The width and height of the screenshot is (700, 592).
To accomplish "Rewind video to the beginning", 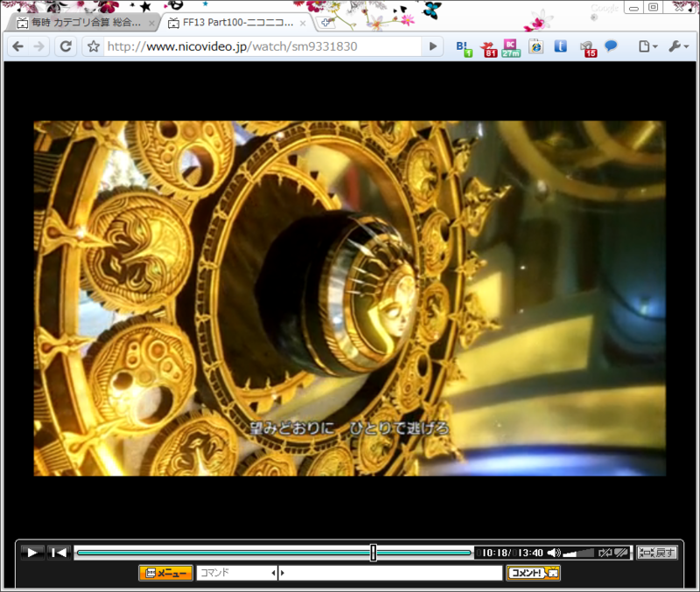I will pos(59,553).
